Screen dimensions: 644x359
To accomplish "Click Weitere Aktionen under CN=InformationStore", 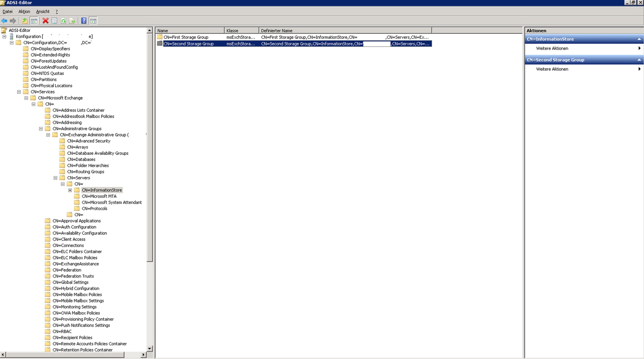I will 552,48.
